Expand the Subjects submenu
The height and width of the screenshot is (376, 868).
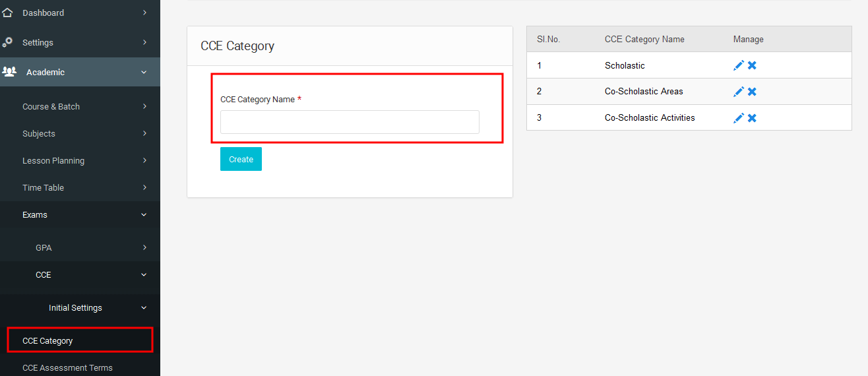144,133
